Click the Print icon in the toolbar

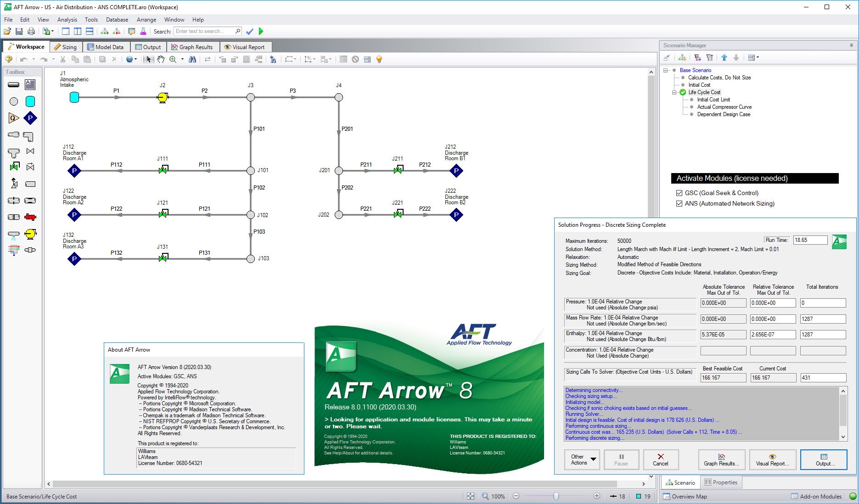coord(31,31)
